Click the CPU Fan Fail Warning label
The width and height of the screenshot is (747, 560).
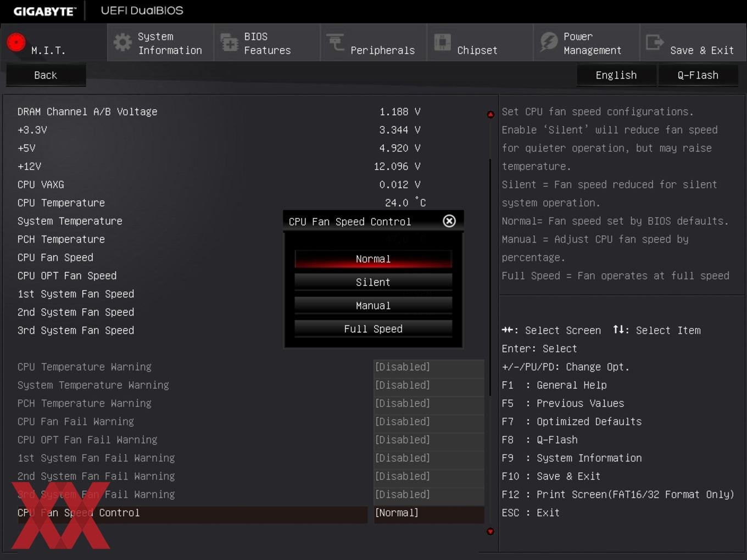coord(76,421)
